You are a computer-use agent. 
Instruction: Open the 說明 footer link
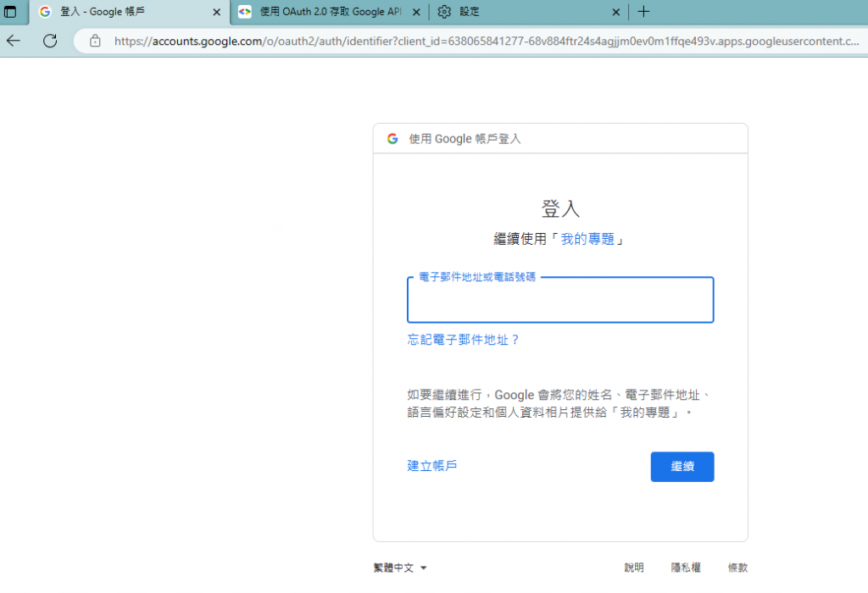(x=634, y=568)
